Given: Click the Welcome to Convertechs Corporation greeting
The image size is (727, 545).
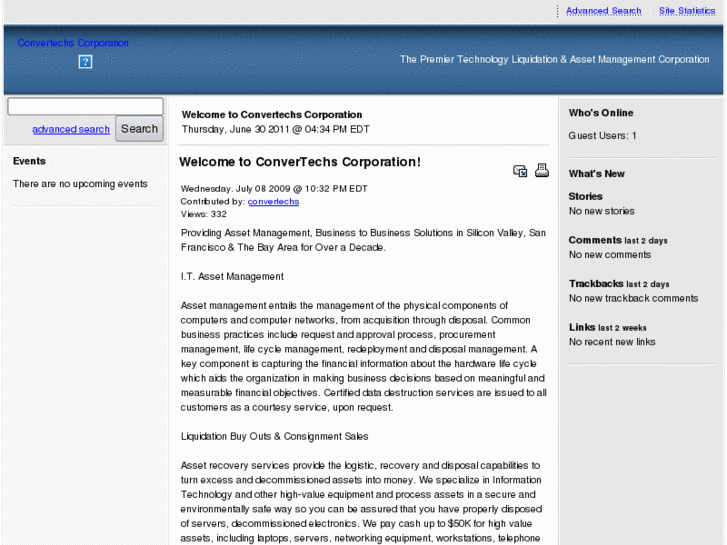Looking at the screenshot, I should tap(272, 115).
